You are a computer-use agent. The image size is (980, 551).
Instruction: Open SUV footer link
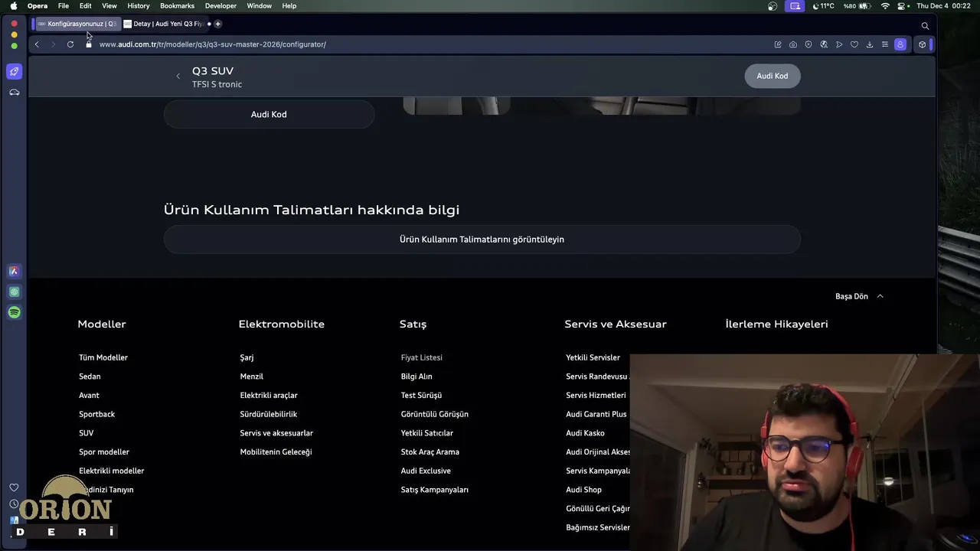(x=87, y=433)
